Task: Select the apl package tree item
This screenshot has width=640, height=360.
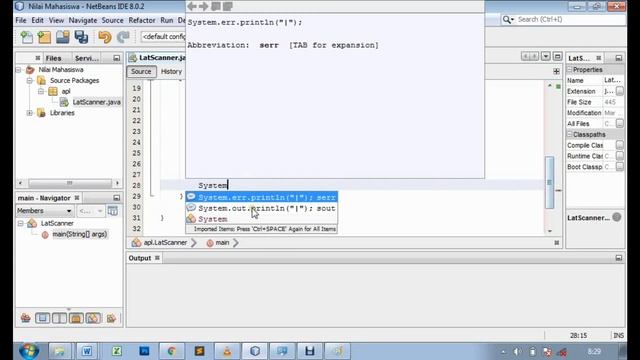Action: (x=66, y=91)
